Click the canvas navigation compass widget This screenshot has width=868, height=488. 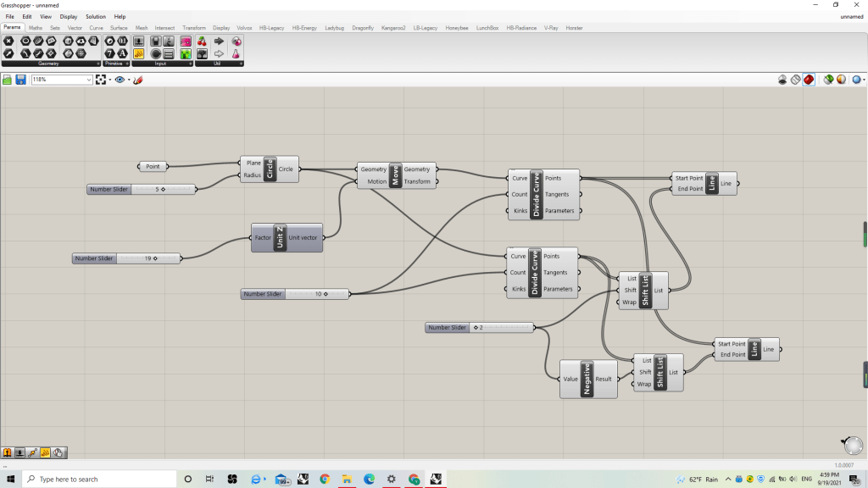coord(853,445)
